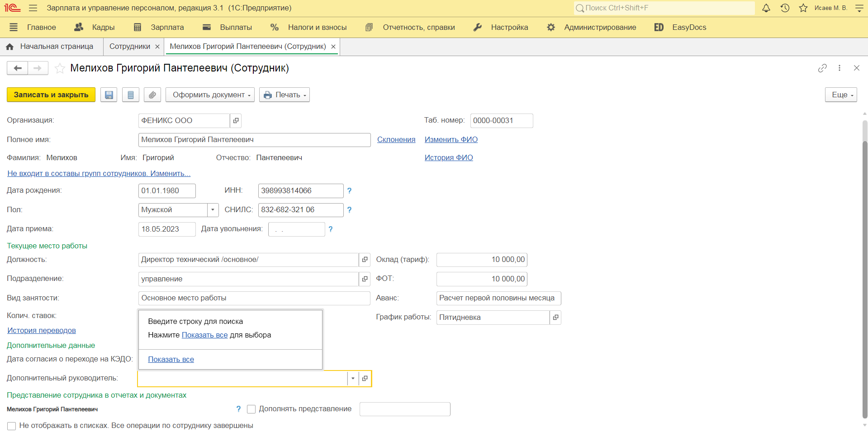Click the ИНН input field
Viewport: 868px width, 437px height.
300,191
